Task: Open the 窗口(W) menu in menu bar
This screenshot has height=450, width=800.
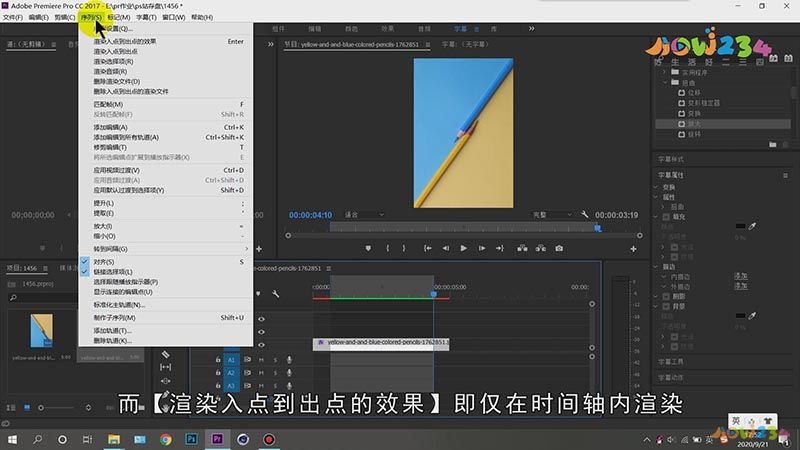Action: 173,17
